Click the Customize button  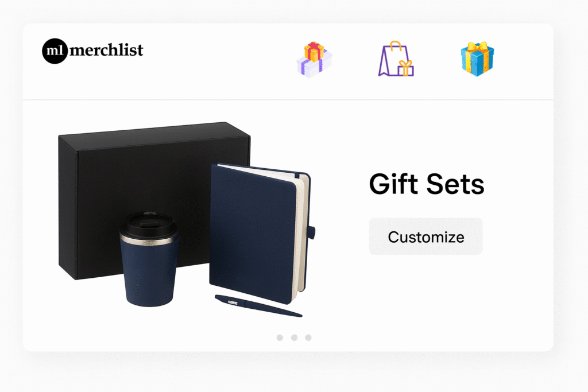(x=425, y=236)
